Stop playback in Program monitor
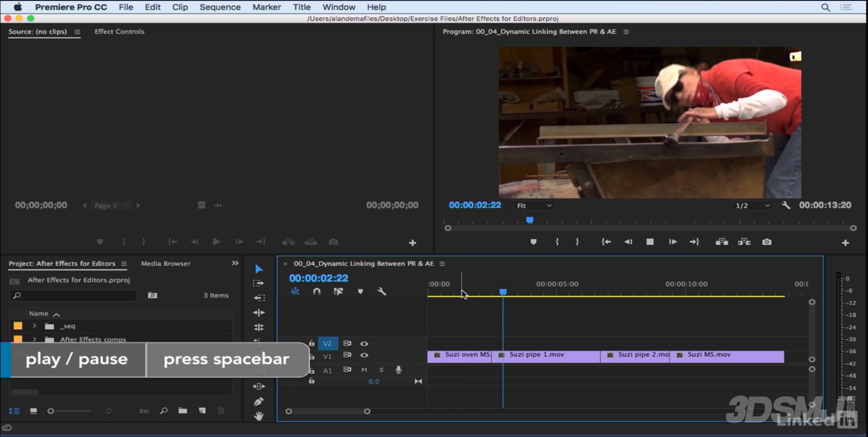Viewport: 868px width, 437px height. [x=650, y=242]
